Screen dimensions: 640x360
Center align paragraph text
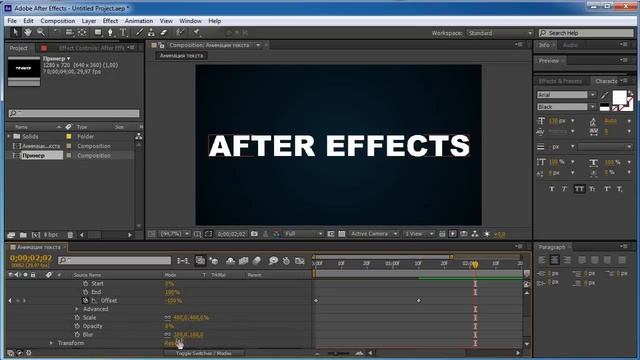tap(554, 260)
